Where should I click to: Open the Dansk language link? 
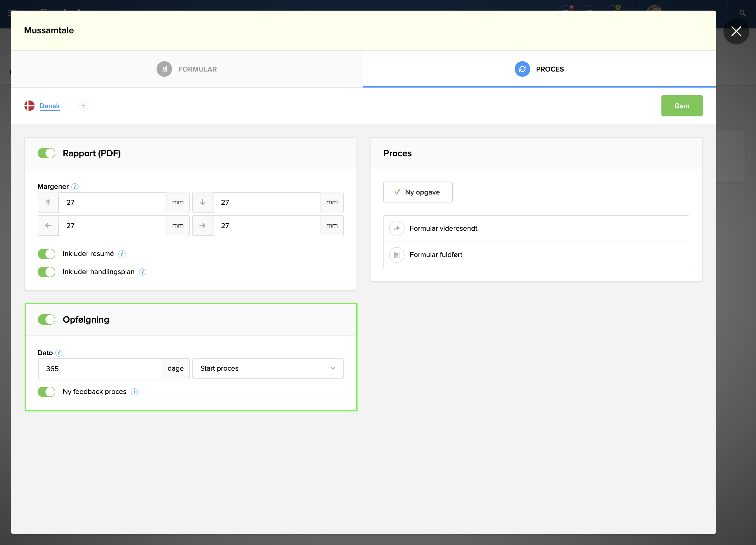click(x=50, y=106)
